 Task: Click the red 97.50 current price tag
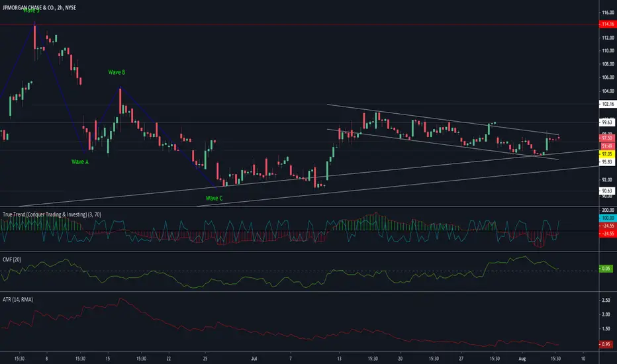[x=607, y=138]
